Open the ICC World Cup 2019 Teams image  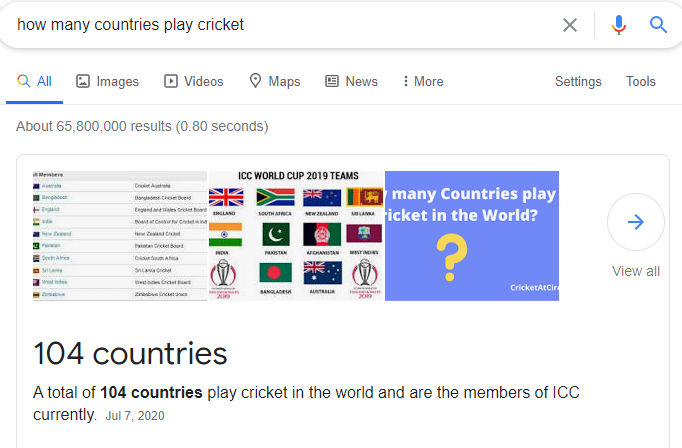point(297,236)
